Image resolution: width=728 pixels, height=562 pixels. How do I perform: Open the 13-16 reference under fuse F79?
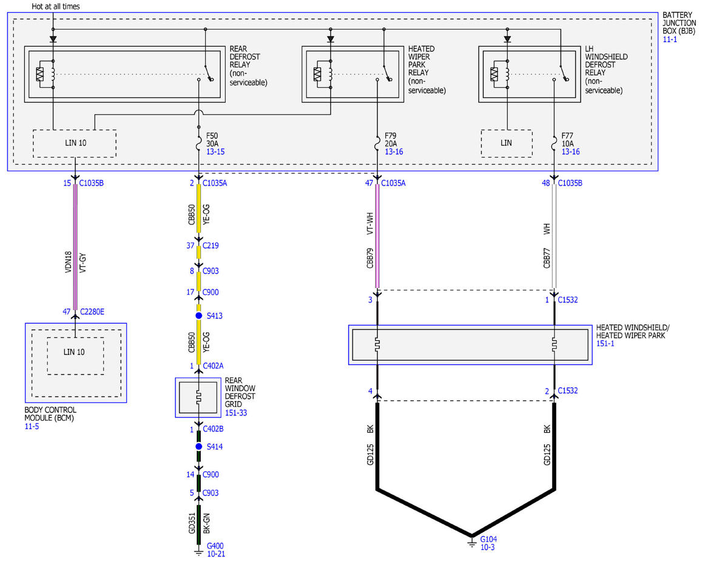(x=394, y=152)
